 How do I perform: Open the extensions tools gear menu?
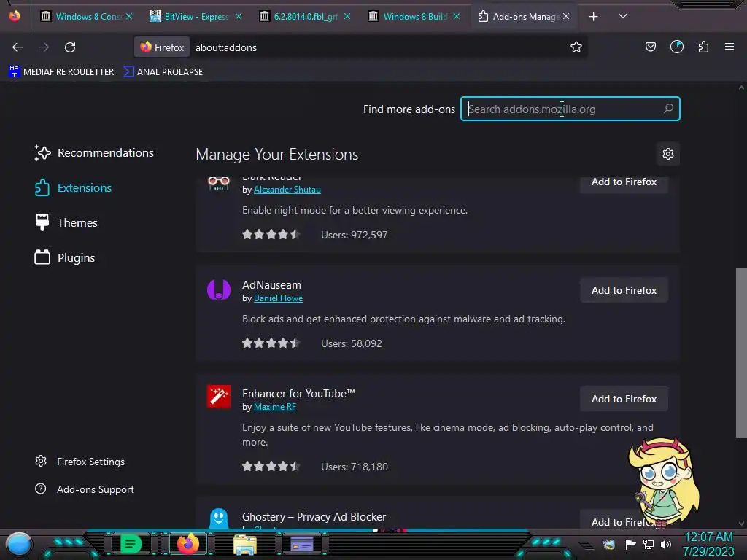(668, 154)
